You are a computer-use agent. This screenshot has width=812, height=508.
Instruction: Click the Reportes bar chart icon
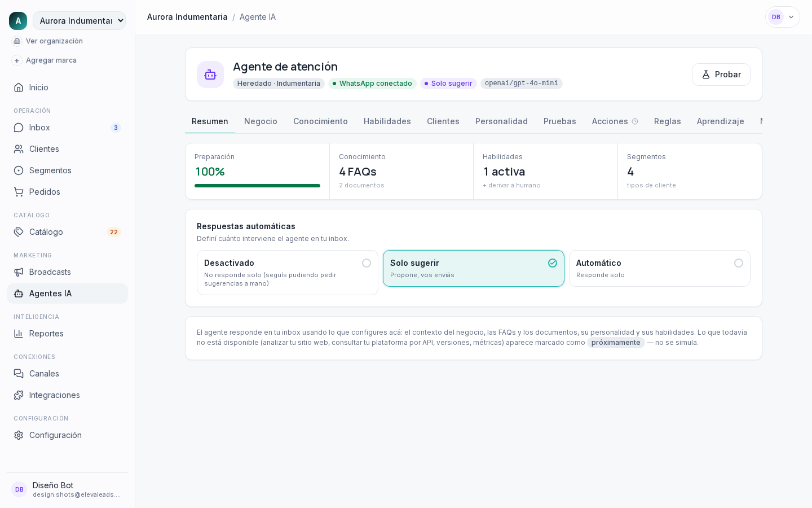[19, 334]
